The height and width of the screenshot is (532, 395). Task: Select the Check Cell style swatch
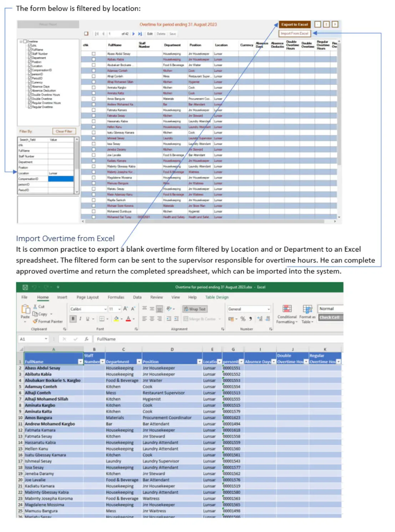click(x=330, y=318)
